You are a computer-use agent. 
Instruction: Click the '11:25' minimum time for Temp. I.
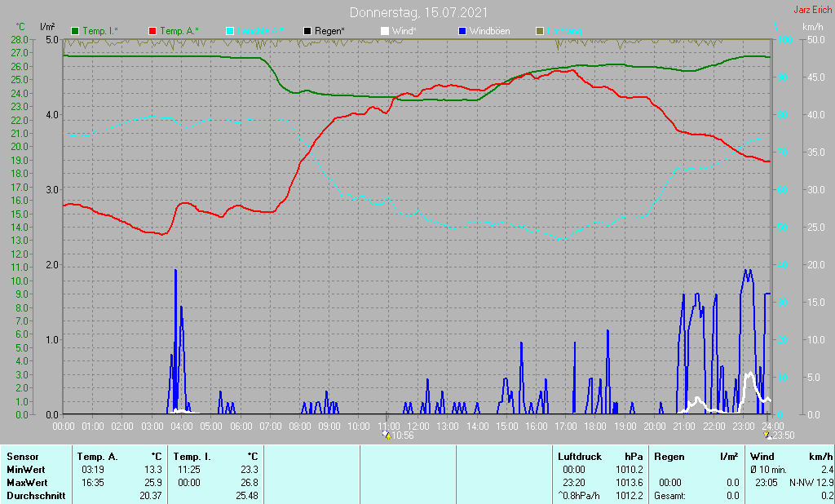[x=189, y=470]
